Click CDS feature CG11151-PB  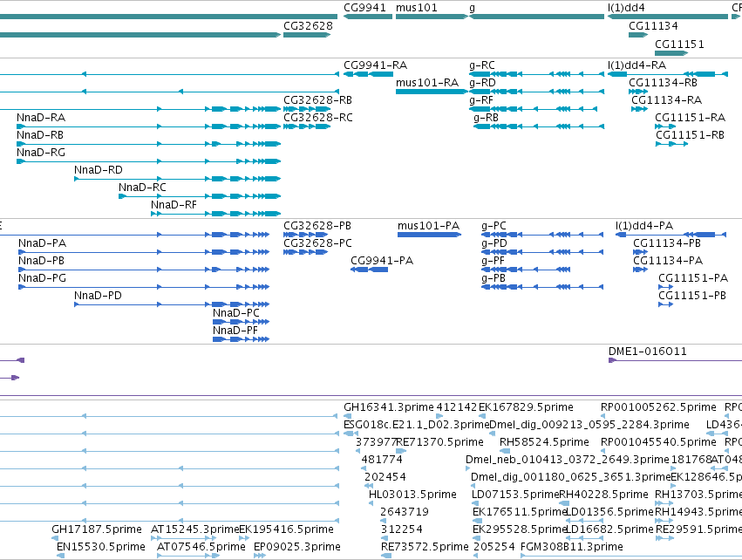point(692,296)
